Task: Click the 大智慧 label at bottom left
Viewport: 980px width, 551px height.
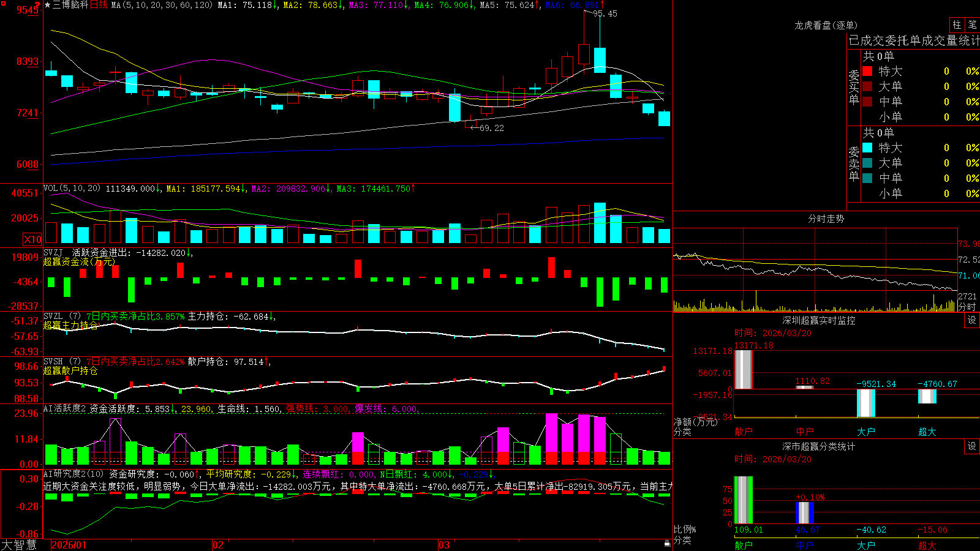Action: [x=19, y=545]
